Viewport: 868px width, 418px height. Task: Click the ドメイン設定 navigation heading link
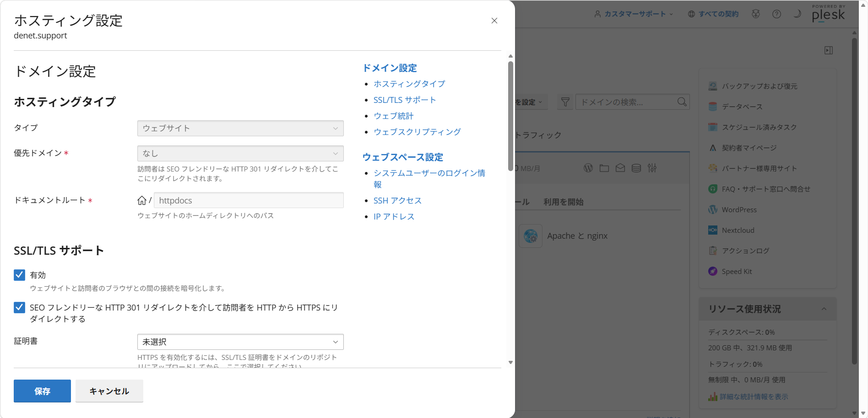[x=390, y=68]
